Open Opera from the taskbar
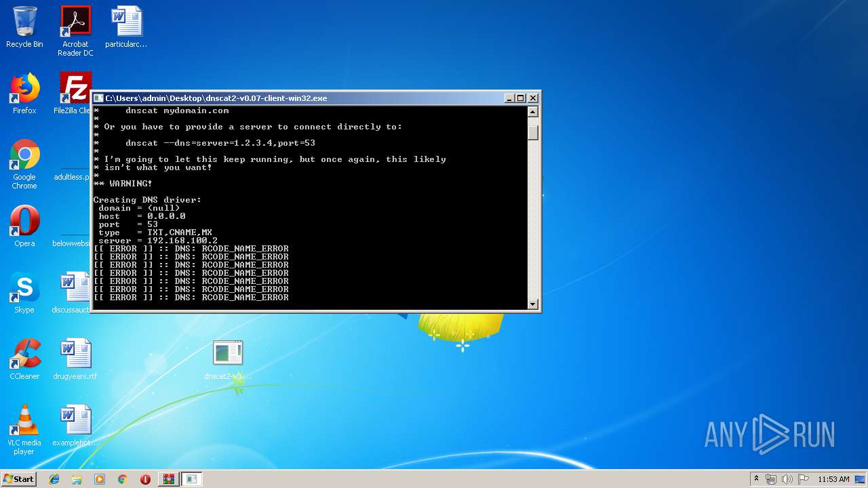Viewport: 868px width, 488px height. click(x=145, y=479)
